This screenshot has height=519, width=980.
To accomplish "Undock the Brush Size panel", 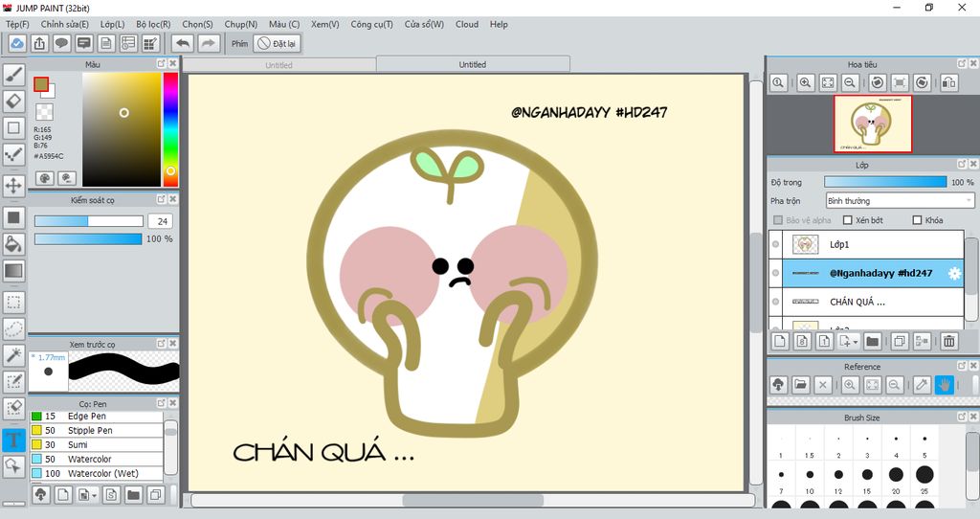I will 962,417.
